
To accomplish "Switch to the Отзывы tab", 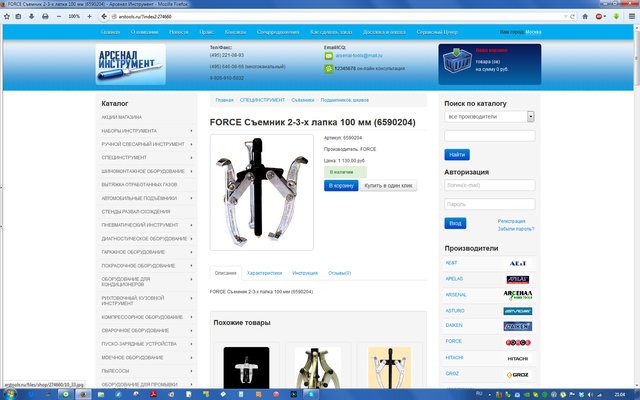I will (340, 273).
